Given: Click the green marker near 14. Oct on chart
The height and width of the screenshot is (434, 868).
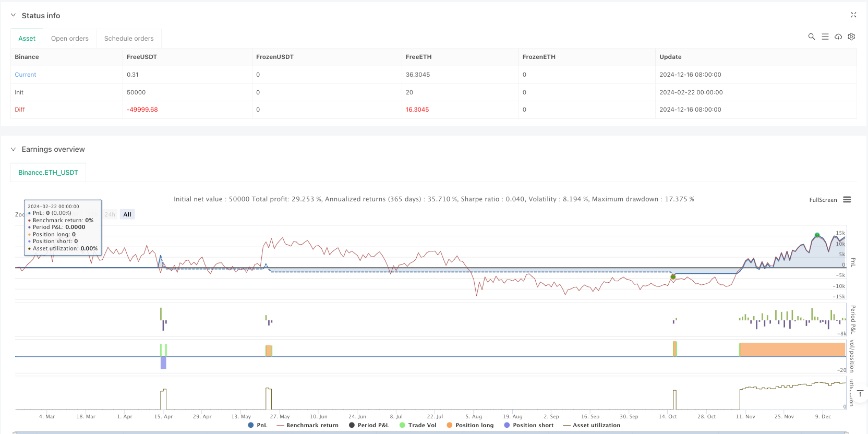Looking at the screenshot, I should tap(673, 276).
